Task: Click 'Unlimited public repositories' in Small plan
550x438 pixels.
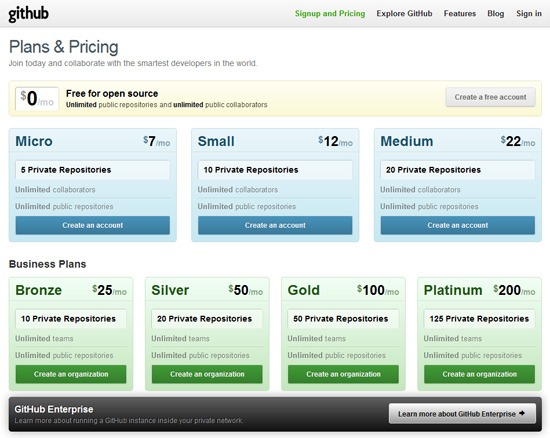Action: (247, 207)
